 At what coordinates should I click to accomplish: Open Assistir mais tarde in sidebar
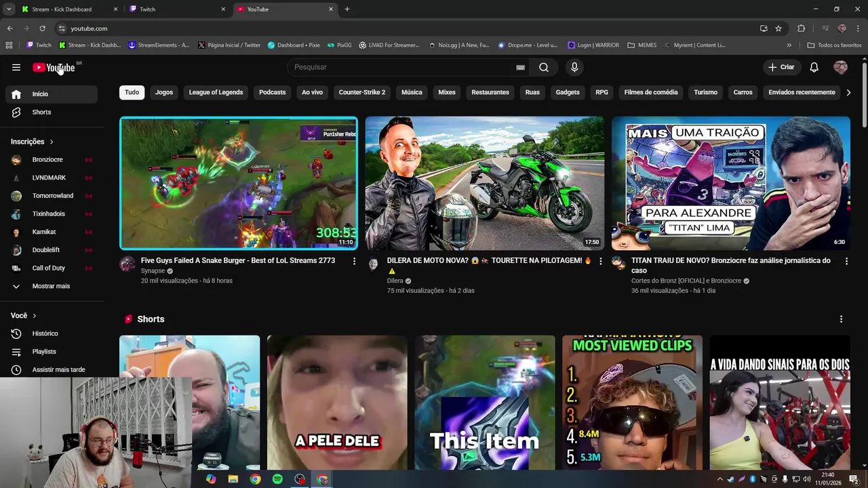point(52,369)
